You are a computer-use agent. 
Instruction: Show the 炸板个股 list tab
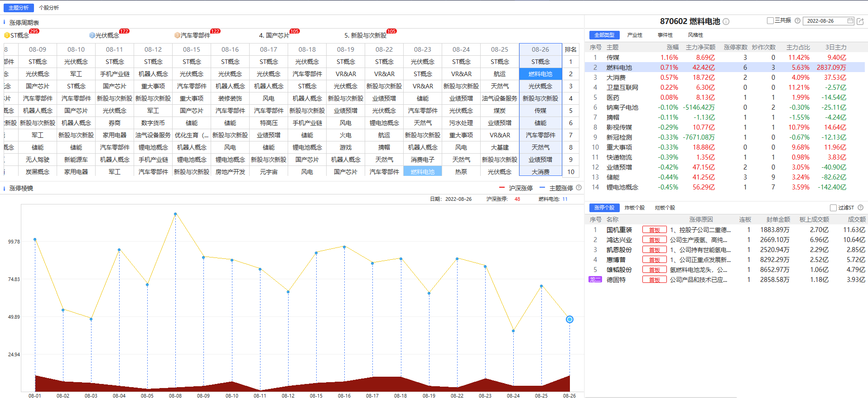click(634, 208)
